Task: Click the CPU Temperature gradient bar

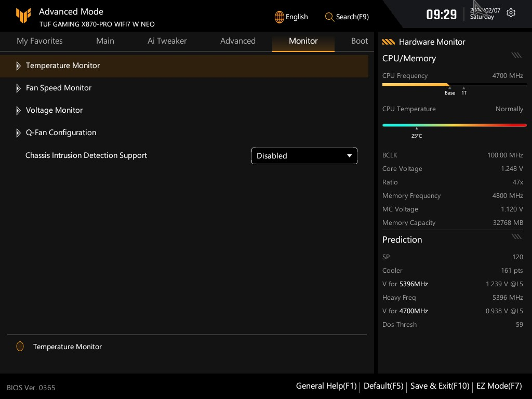Action: tap(454, 125)
